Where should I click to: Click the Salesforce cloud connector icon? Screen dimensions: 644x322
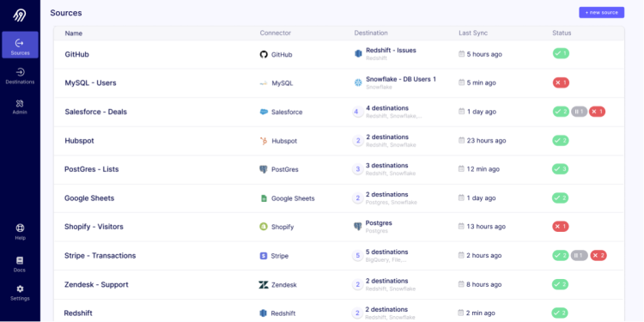point(264,112)
